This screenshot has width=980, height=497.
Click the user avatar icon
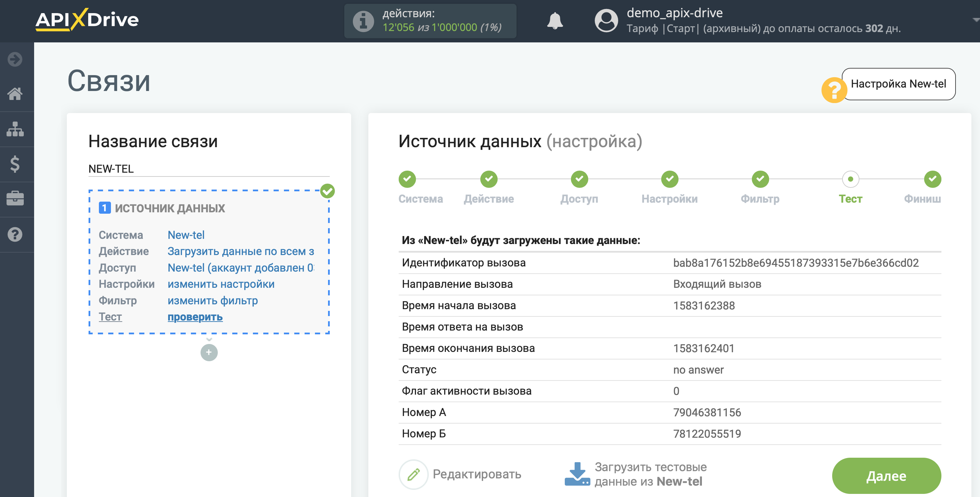[606, 21]
